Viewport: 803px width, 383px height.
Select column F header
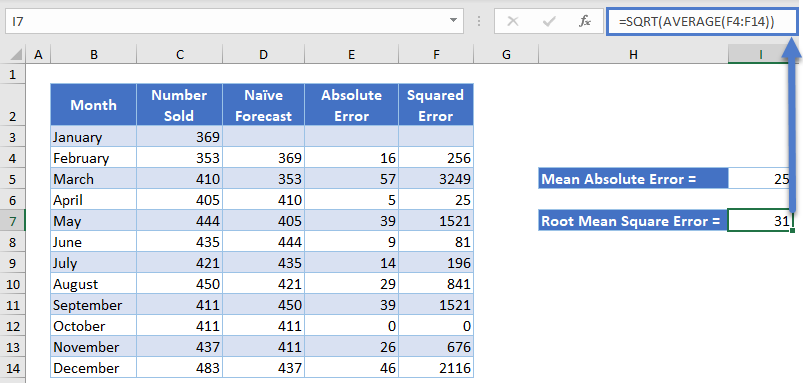[x=436, y=55]
